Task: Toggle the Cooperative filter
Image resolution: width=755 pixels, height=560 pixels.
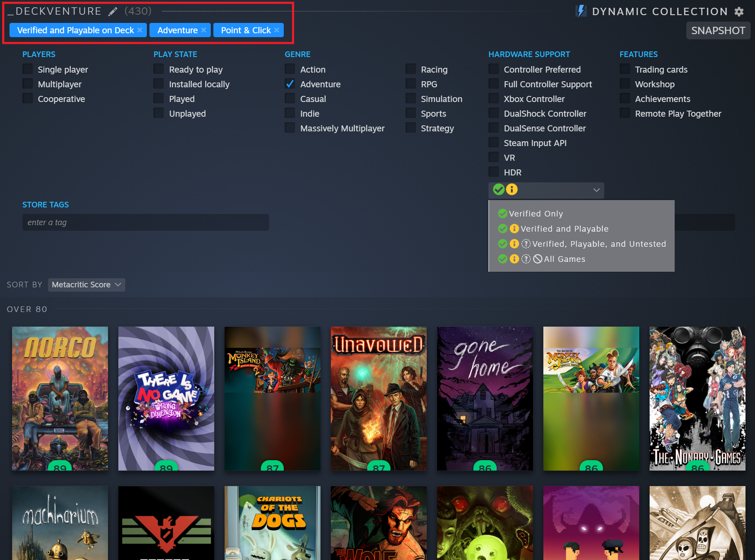Action: pyautogui.click(x=28, y=99)
